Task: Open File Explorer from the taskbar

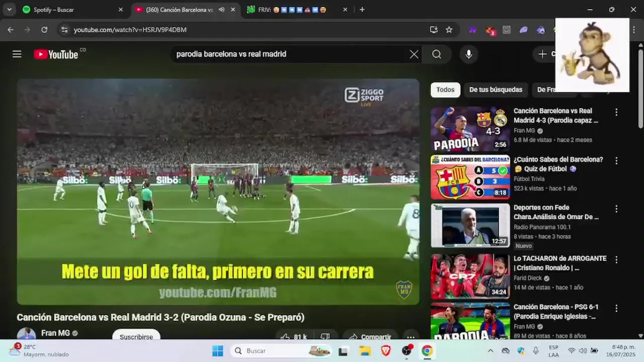Action: [x=365, y=351]
